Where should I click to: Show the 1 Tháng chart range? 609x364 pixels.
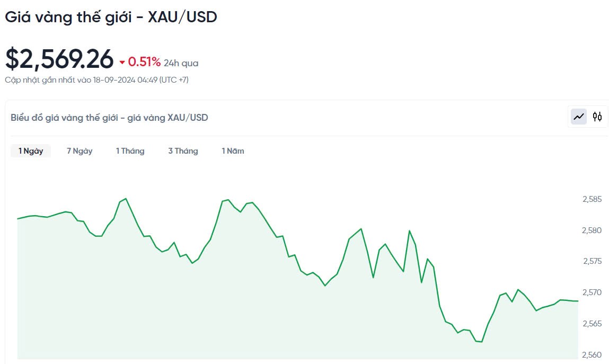[130, 151]
